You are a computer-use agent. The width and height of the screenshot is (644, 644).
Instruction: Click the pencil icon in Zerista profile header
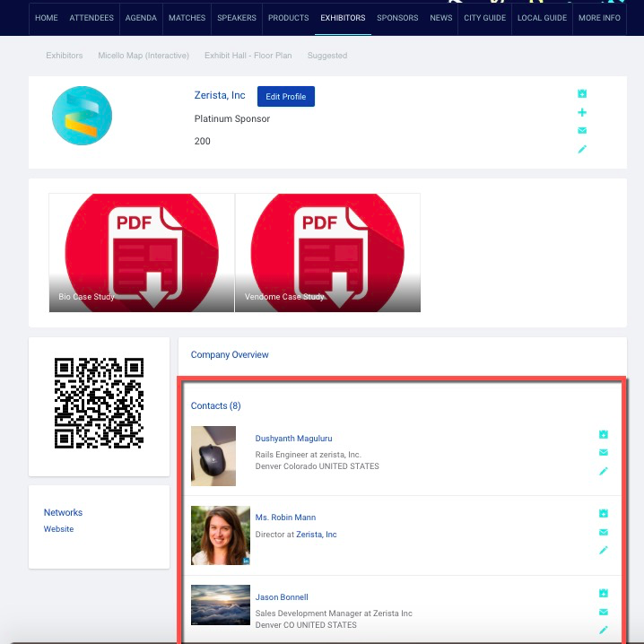click(582, 149)
